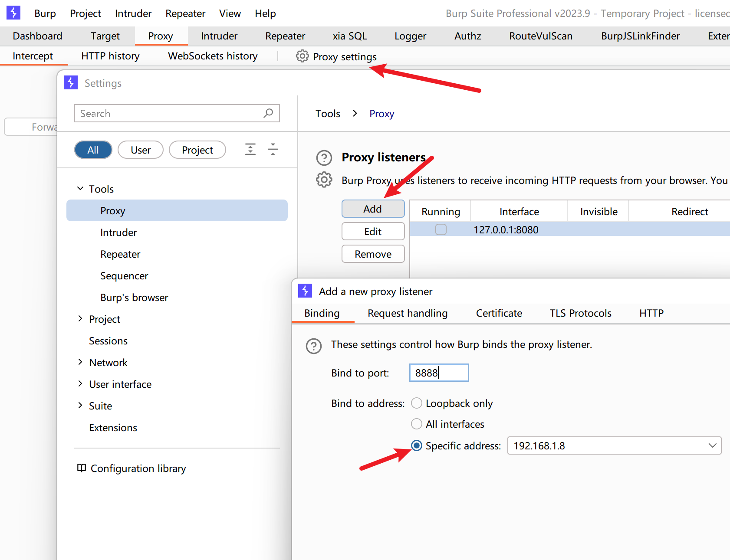Switch to the Target tab
730x560 pixels.
[105, 36]
